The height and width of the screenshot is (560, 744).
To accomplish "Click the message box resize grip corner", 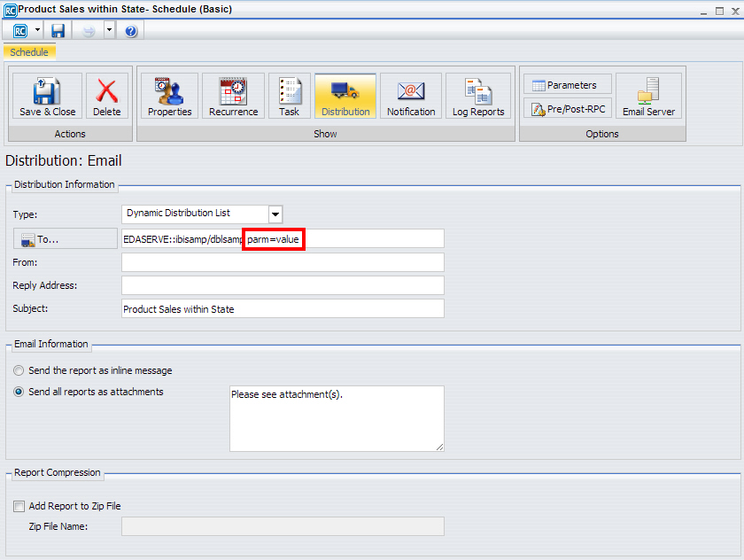I will (x=440, y=447).
